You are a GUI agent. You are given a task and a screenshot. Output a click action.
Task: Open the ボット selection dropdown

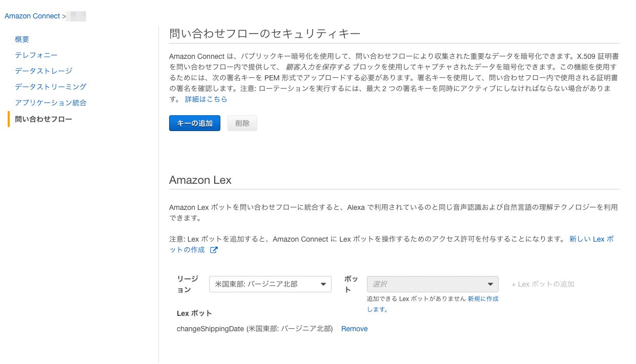pyautogui.click(x=433, y=284)
